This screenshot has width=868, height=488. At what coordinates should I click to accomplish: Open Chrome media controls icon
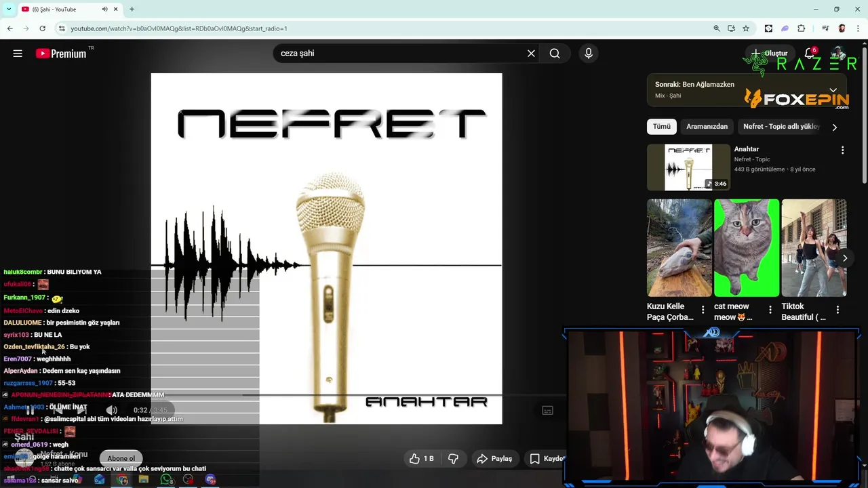(825, 28)
